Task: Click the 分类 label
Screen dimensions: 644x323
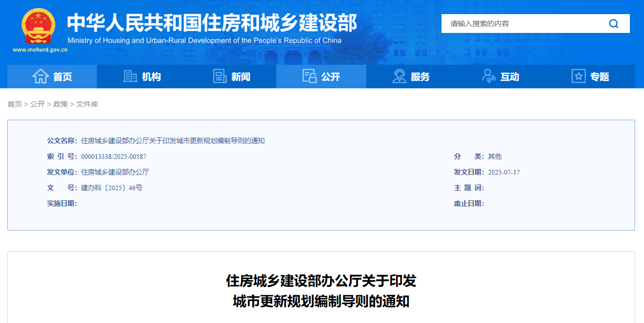Action: [469, 156]
